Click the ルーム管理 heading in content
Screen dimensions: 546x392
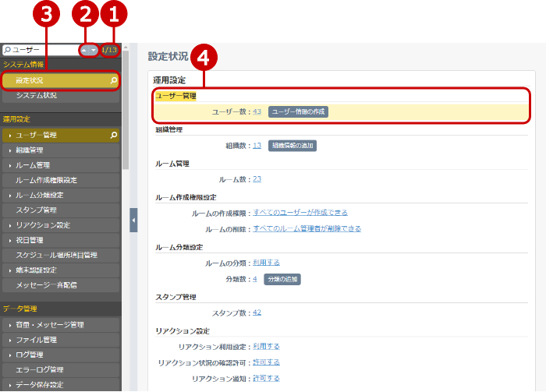172,164
